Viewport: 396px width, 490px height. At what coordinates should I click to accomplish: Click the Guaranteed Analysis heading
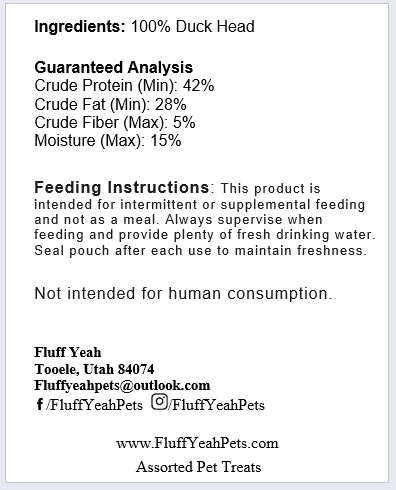[x=114, y=67]
